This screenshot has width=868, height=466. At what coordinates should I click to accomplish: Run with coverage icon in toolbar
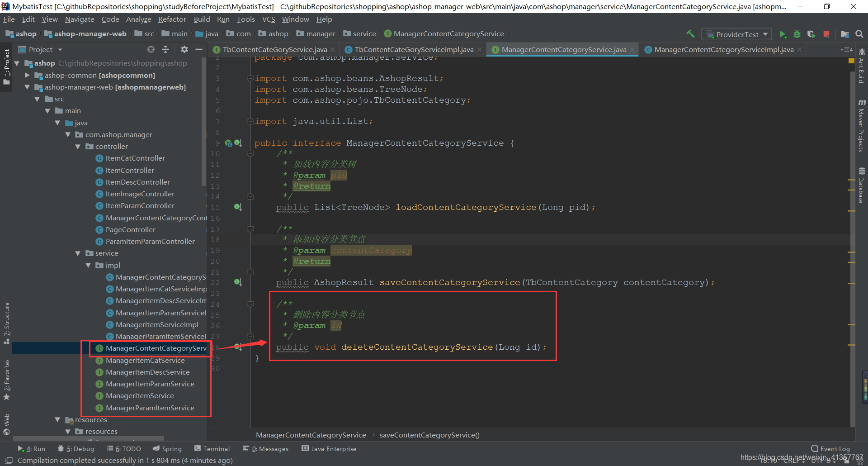click(x=811, y=34)
